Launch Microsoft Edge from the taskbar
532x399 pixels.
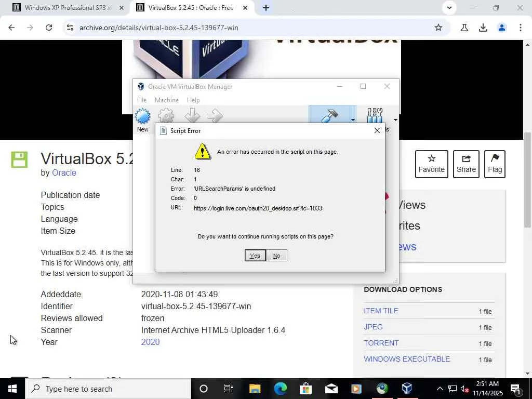280,389
